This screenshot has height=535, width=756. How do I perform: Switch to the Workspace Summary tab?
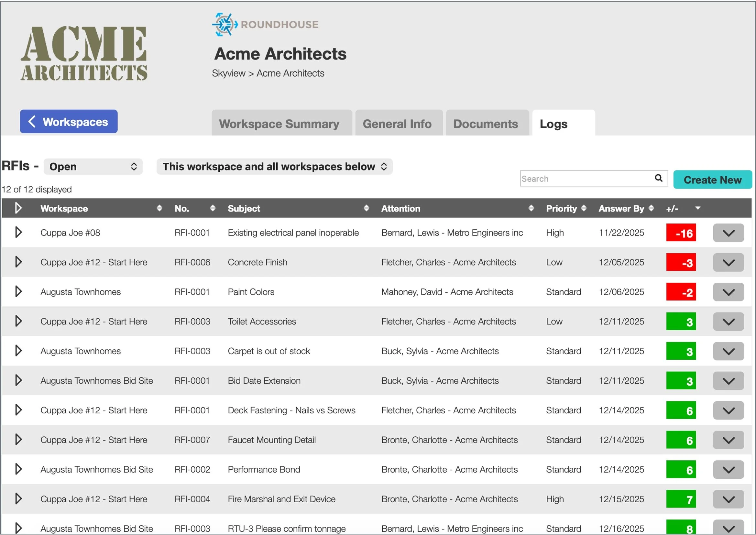pyautogui.click(x=279, y=124)
